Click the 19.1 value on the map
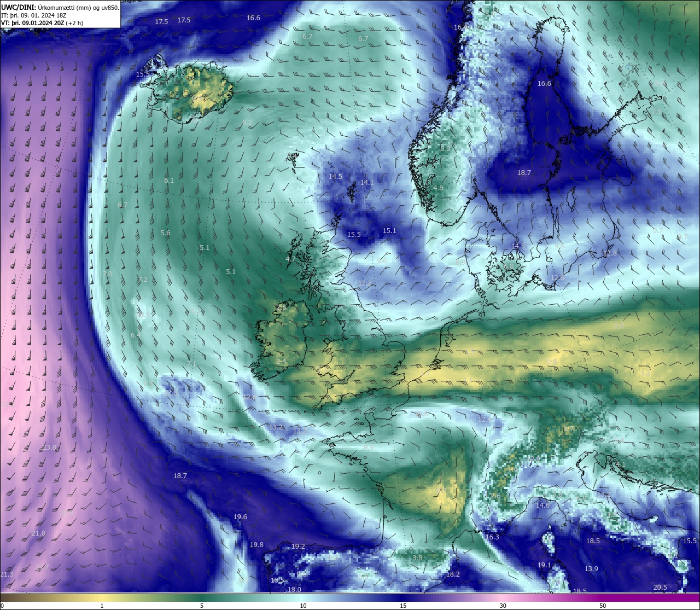Screen dimensions: 700x610 544,565
